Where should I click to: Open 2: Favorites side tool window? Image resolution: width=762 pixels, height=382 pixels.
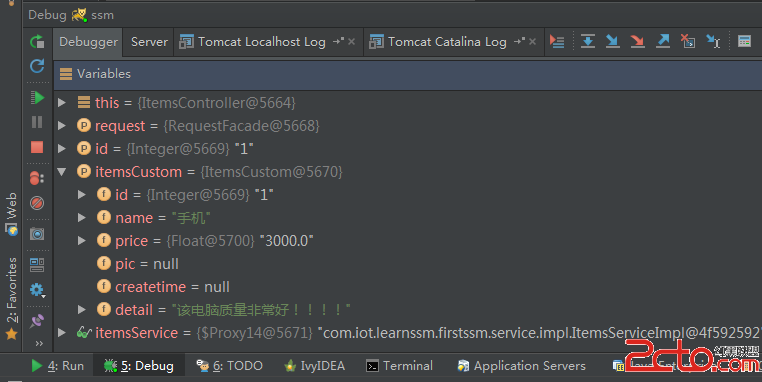point(11,298)
